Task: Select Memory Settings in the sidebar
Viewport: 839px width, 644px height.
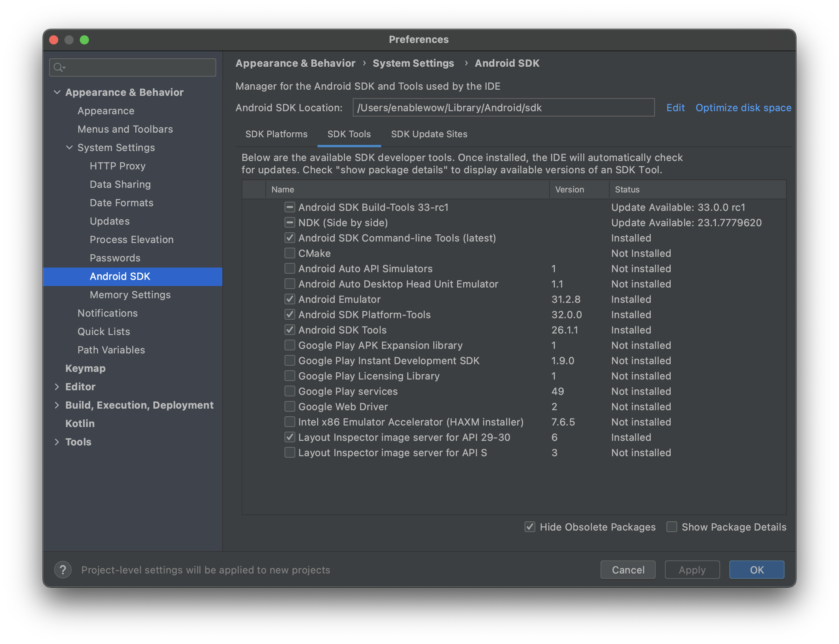Action: coord(130,295)
